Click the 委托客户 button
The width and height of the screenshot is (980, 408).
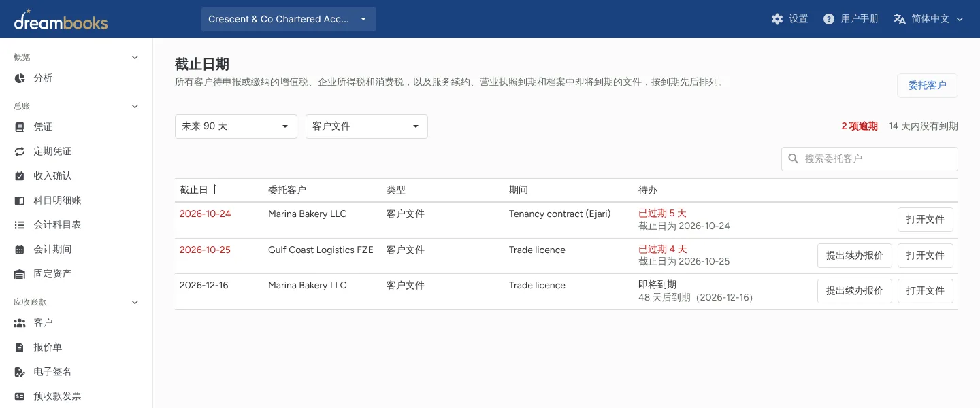[928, 86]
